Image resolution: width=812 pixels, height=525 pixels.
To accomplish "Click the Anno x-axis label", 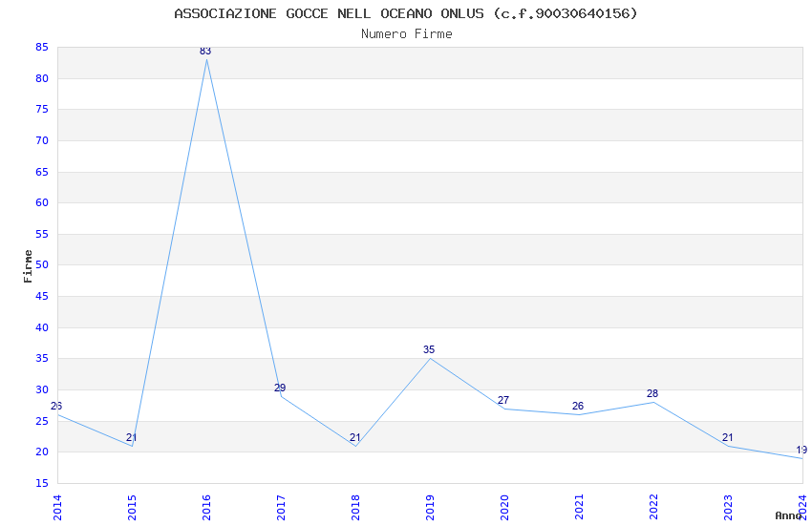I will click(788, 515).
